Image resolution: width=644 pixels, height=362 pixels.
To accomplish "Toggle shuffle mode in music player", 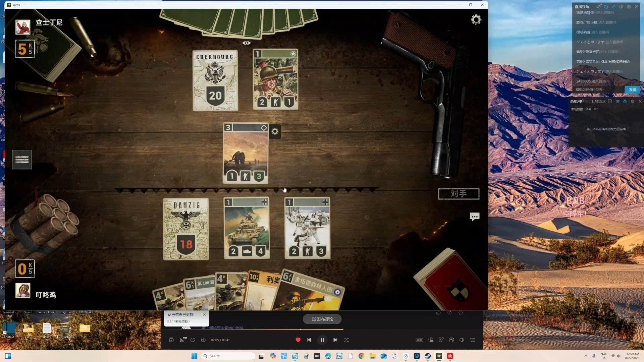I will [346, 340].
